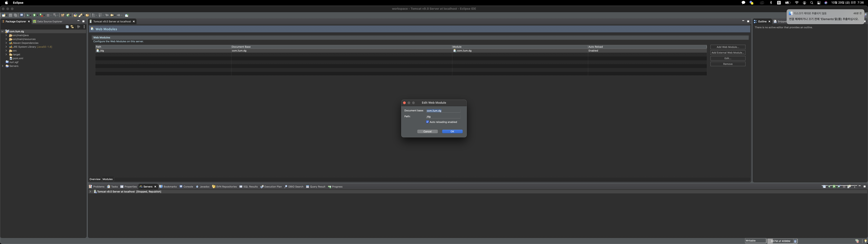The image size is (868, 244).
Task: Expand the src/main/java folder
Action: point(6,35)
